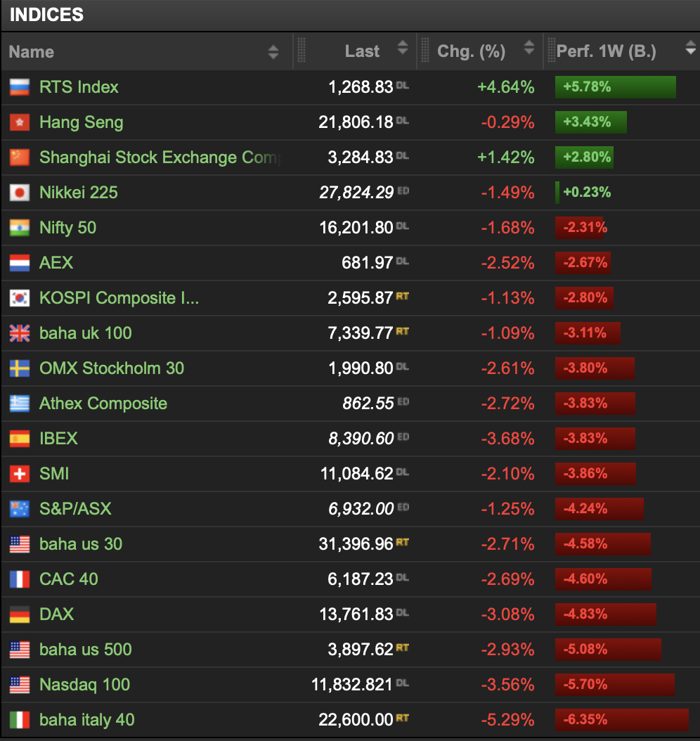This screenshot has height=741, width=700.
Task: Open the AEX index link
Action: point(56,263)
